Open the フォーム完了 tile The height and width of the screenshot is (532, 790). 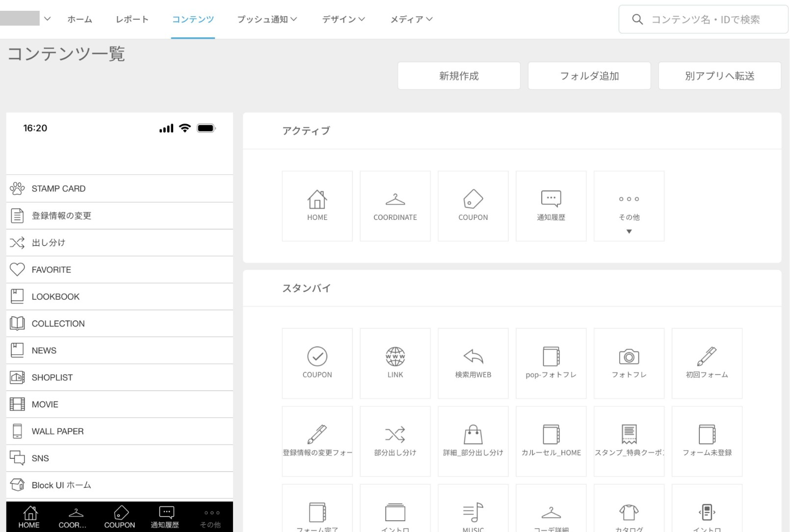pyautogui.click(x=317, y=508)
